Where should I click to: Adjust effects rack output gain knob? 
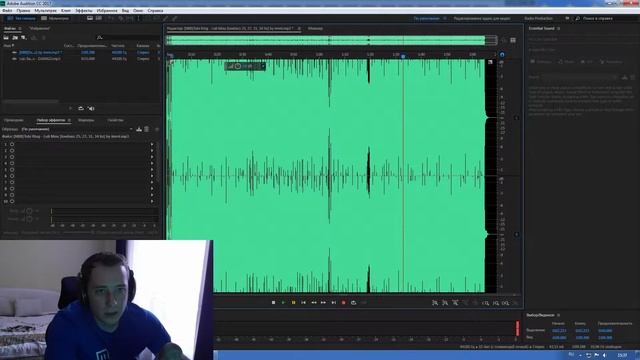tap(29, 219)
